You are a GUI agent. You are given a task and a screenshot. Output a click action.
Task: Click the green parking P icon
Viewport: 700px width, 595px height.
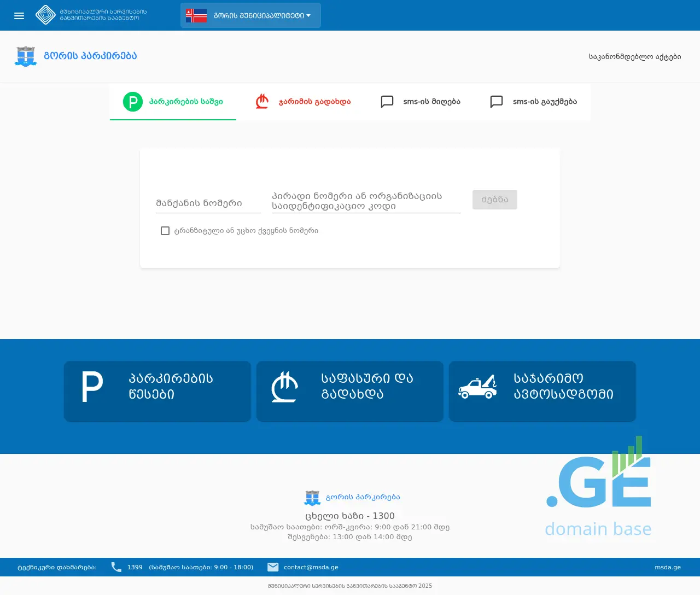click(x=133, y=102)
